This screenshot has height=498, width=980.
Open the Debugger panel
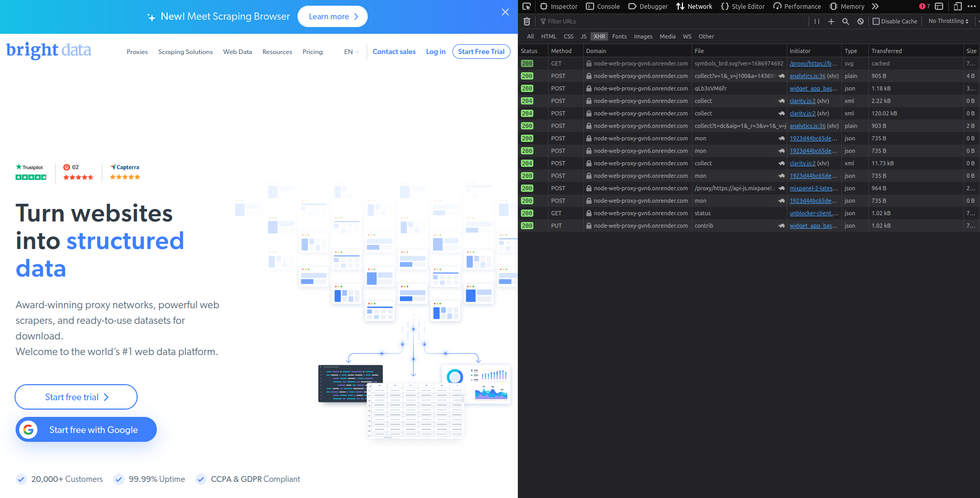pyautogui.click(x=648, y=6)
